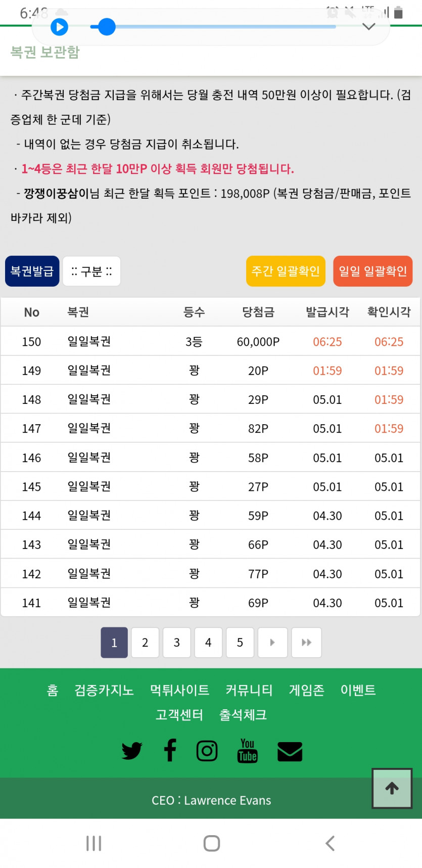Screen dimensions: 422x868
Task: Tap the Android back navigation button
Action: pos(330,843)
